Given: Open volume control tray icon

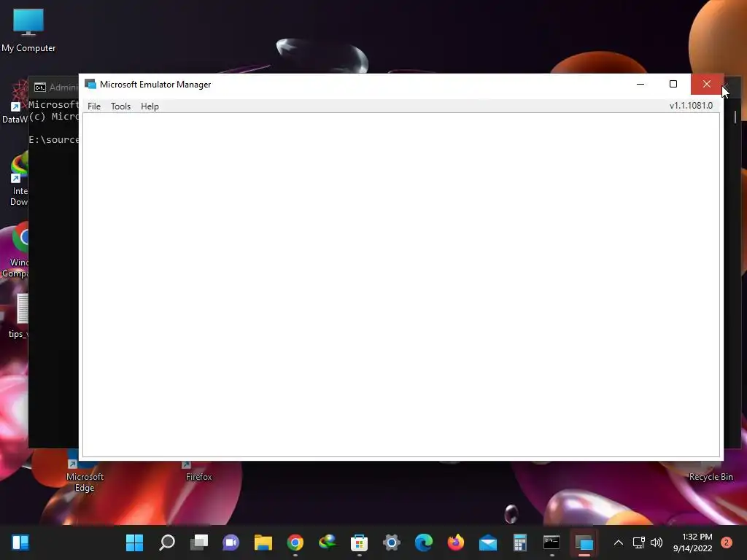Looking at the screenshot, I should point(657,542).
